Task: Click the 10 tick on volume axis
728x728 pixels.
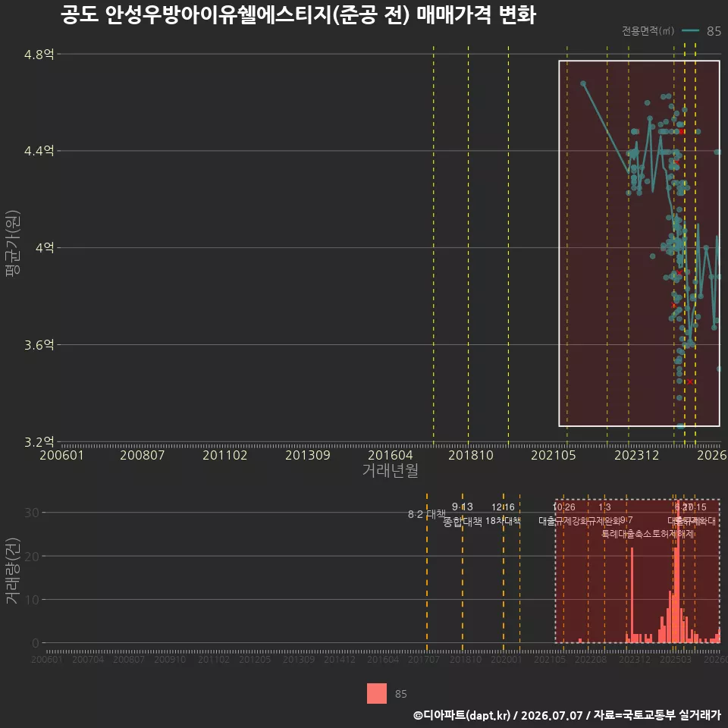Action: coord(32,599)
